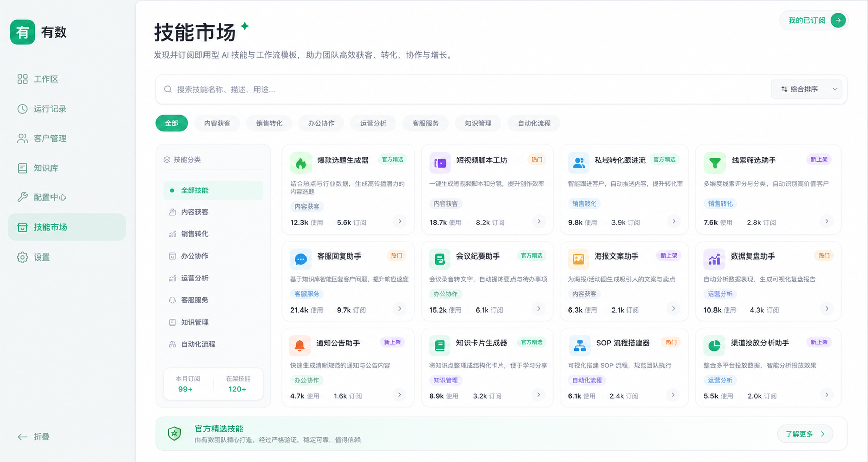
Task: Click the 短视频脚本工坊 video icon
Action: coord(440,163)
